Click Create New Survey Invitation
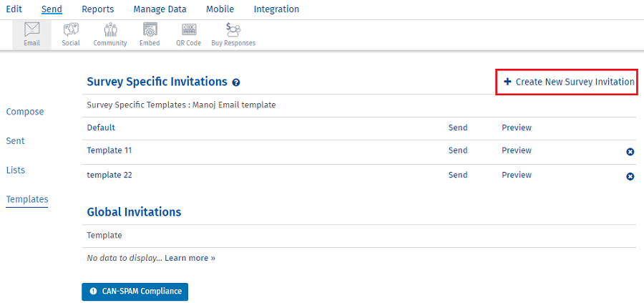This screenshot has width=644, height=303. point(569,82)
